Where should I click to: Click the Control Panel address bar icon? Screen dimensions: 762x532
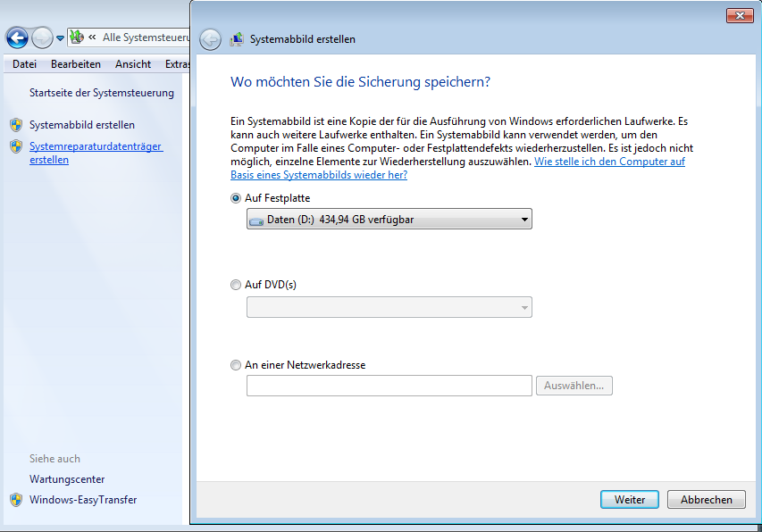pos(76,37)
